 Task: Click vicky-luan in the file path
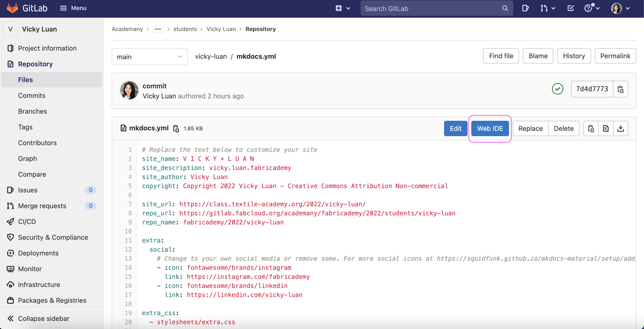coord(211,56)
